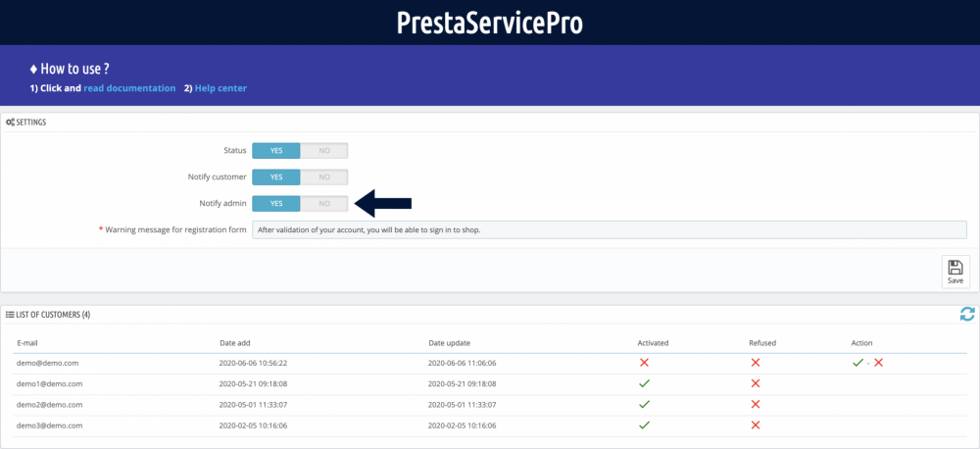This screenshot has height=449, width=980.
Task: Click date update 2020-05-01 11:33:07
Action: (x=463, y=404)
